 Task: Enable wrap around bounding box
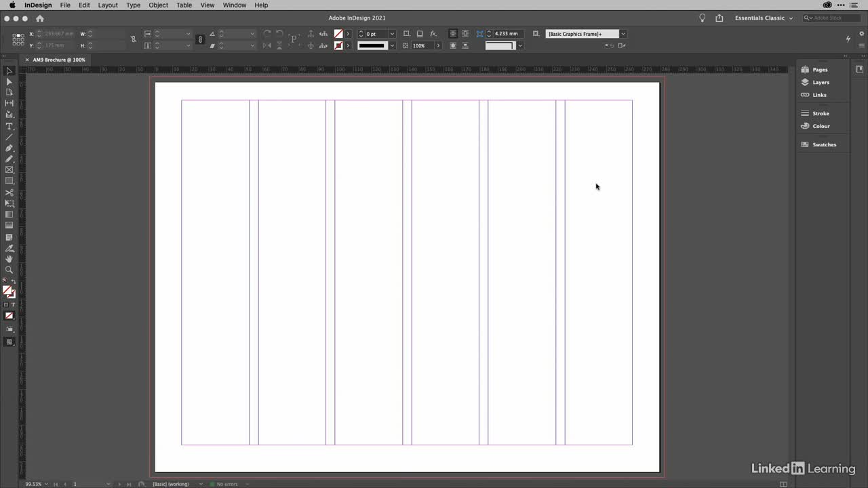465,33
